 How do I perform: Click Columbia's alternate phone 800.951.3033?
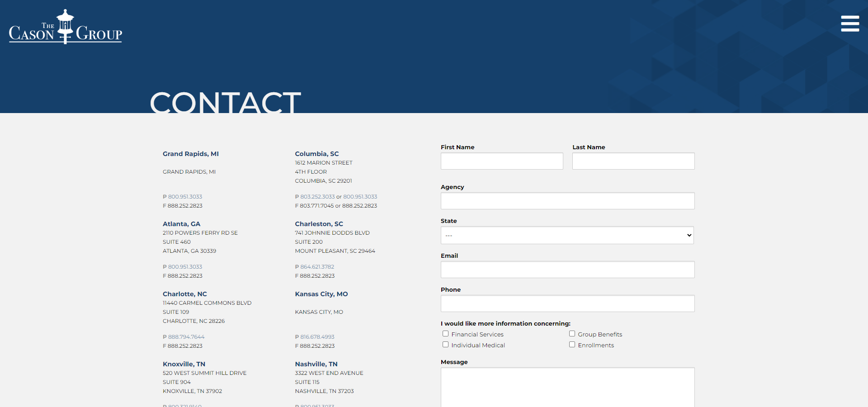point(360,197)
